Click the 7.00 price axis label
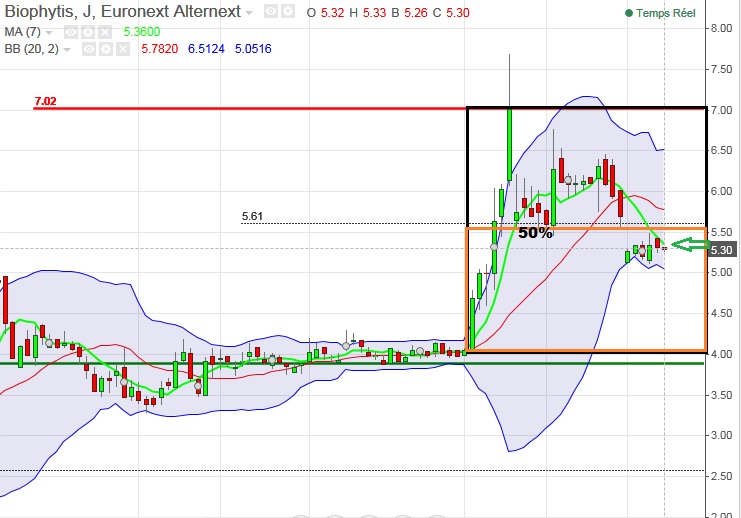 [722, 110]
